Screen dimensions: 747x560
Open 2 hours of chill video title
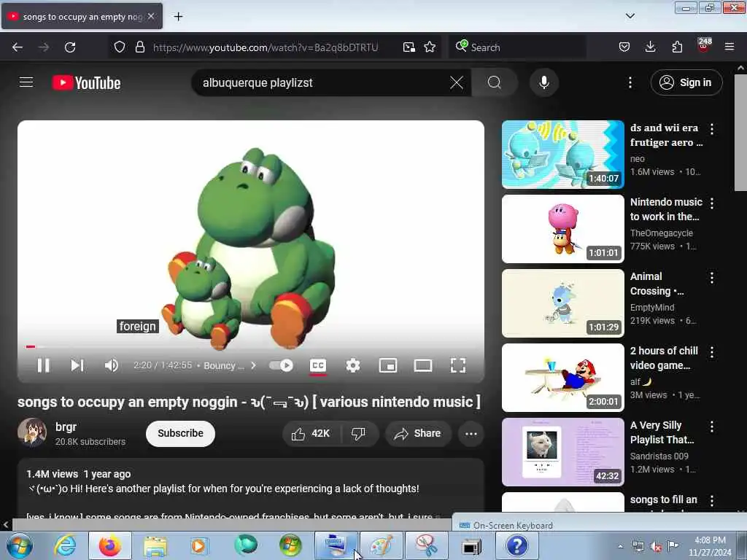(x=664, y=357)
